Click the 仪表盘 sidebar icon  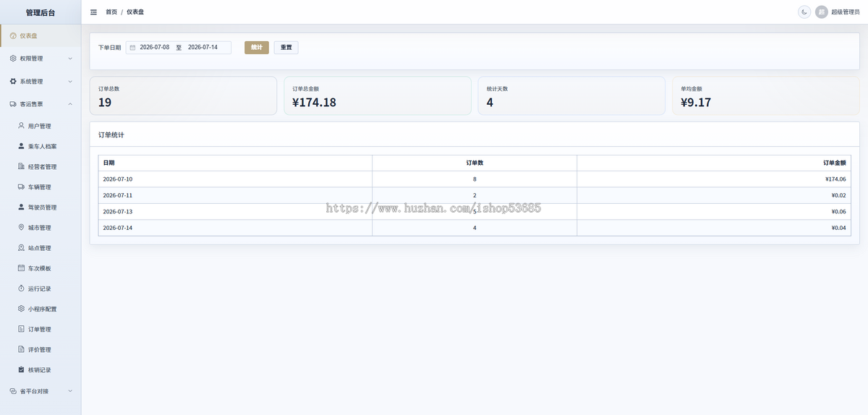point(13,35)
